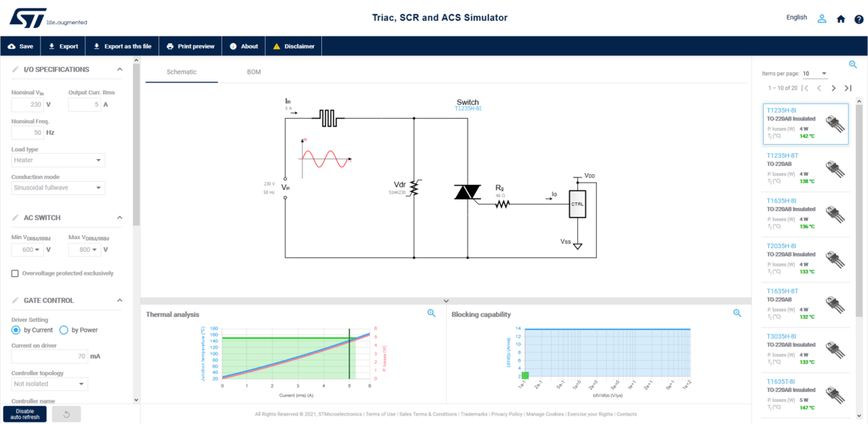This screenshot has width=868, height=424.
Task: Select the by Power radio button
Action: click(x=64, y=330)
